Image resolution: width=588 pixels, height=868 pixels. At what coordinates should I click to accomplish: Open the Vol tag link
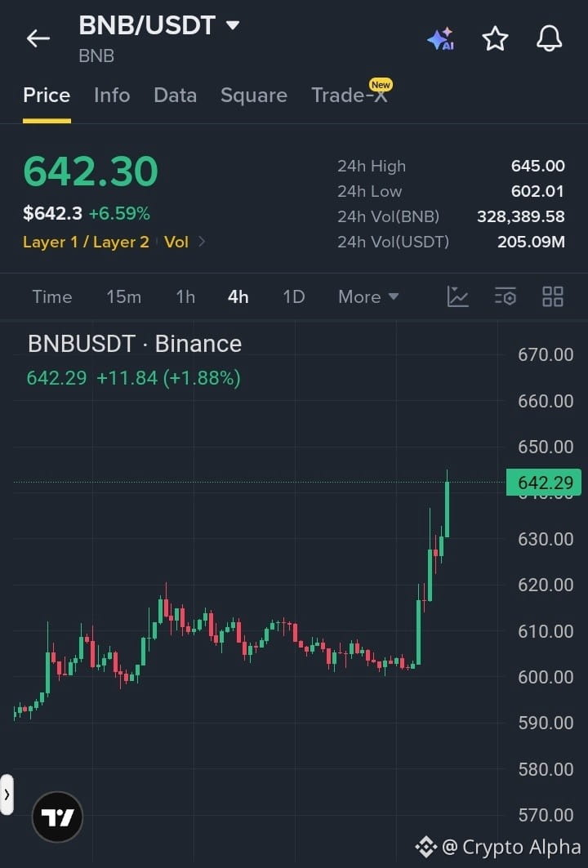[x=176, y=242]
